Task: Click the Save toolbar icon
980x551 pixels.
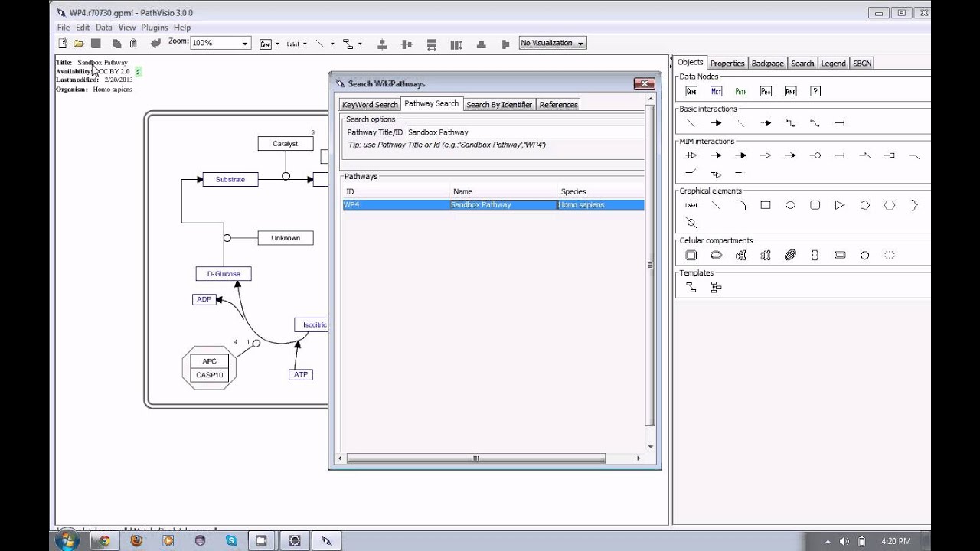Action: (96, 44)
